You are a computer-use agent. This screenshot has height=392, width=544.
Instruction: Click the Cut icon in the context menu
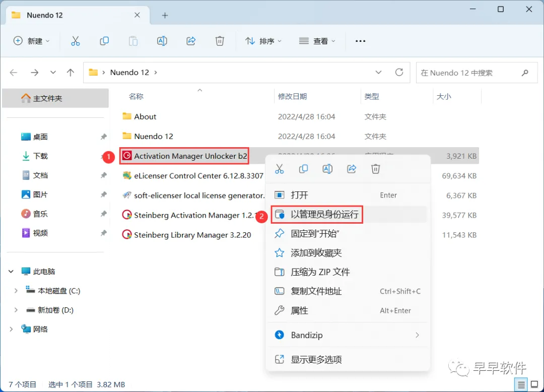coord(279,169)
